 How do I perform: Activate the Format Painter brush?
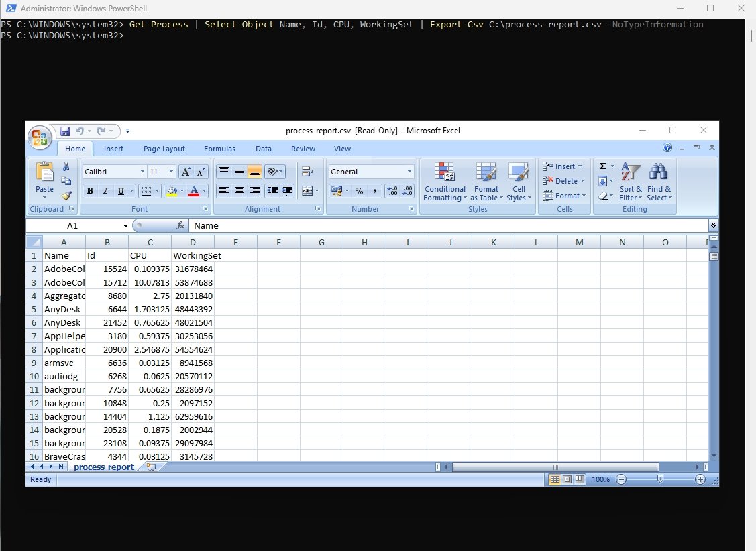click(x=66, y=196)
